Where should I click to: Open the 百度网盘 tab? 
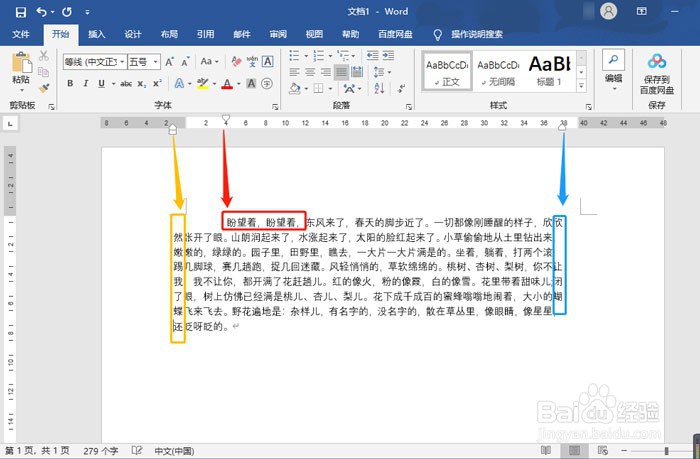[x=395, y=34]
